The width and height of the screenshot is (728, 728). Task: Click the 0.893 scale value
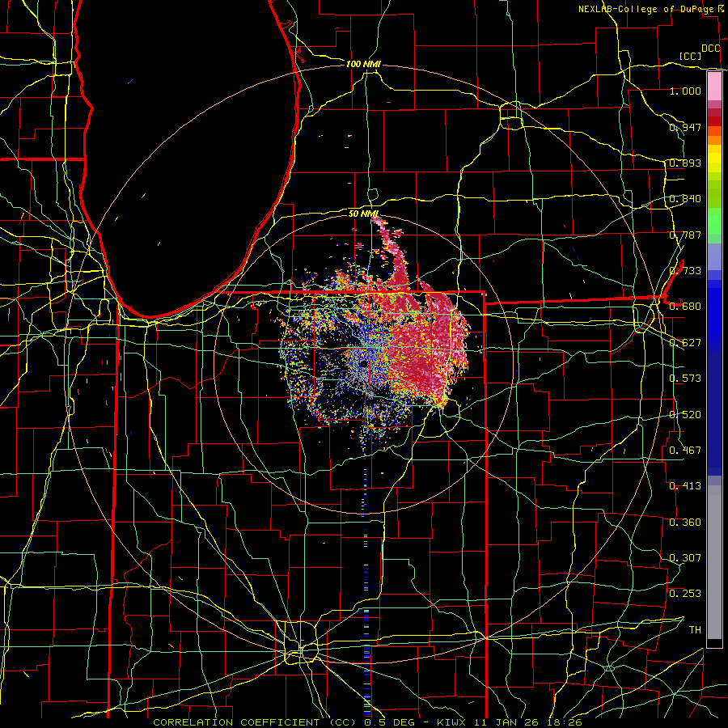(685, 163)
